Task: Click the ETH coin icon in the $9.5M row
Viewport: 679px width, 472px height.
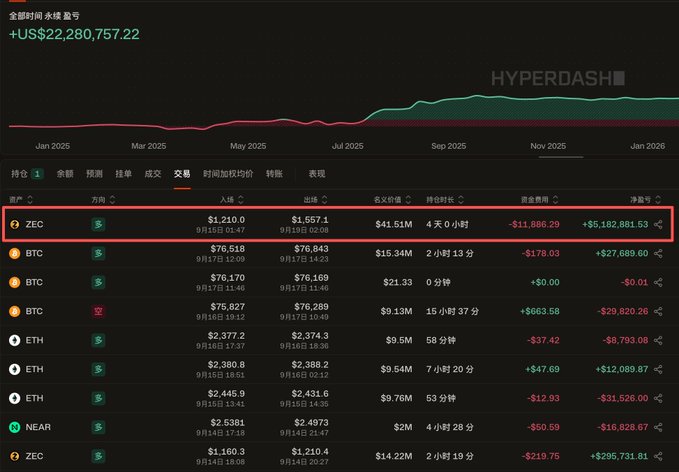Action: (15, 340)
